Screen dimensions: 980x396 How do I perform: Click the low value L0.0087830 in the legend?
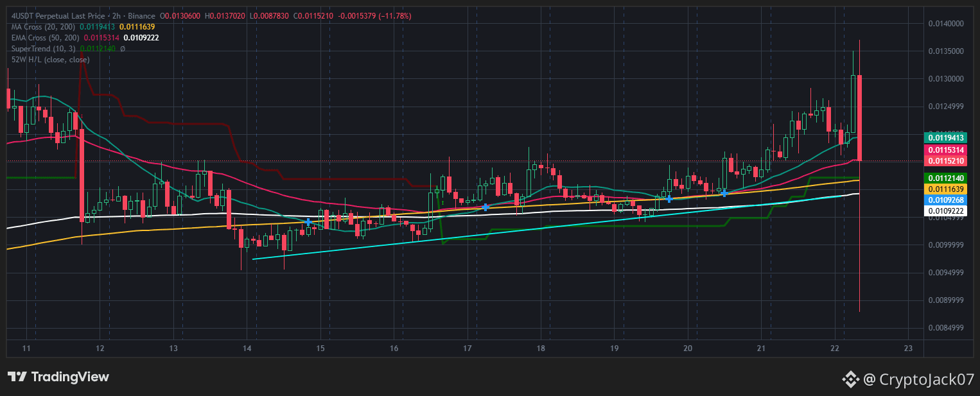coord(270,15)
